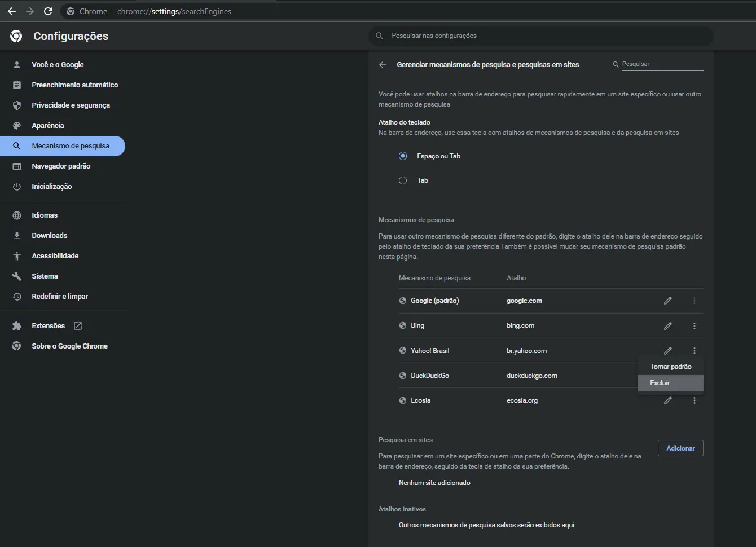Image resolution: width=756 pixels, height=547 pixels.
Task: Click the Adicionar button
Action: (680, 448)
